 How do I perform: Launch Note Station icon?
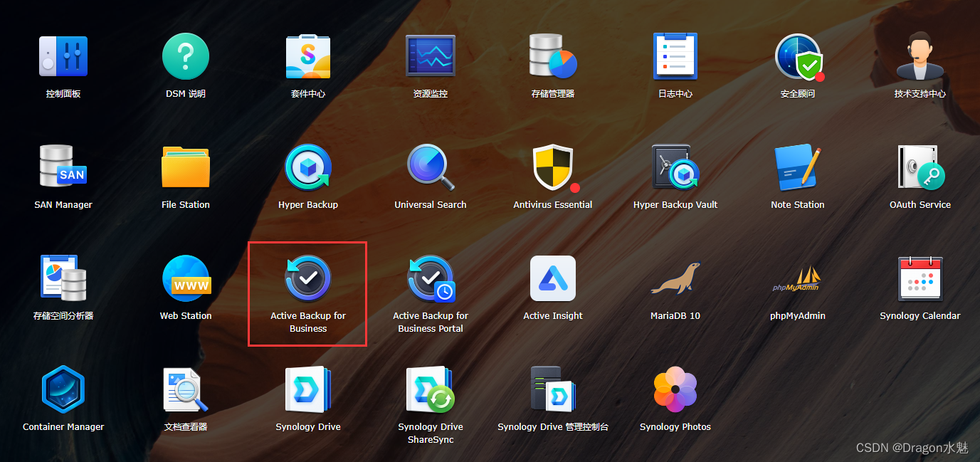[798, 167]
